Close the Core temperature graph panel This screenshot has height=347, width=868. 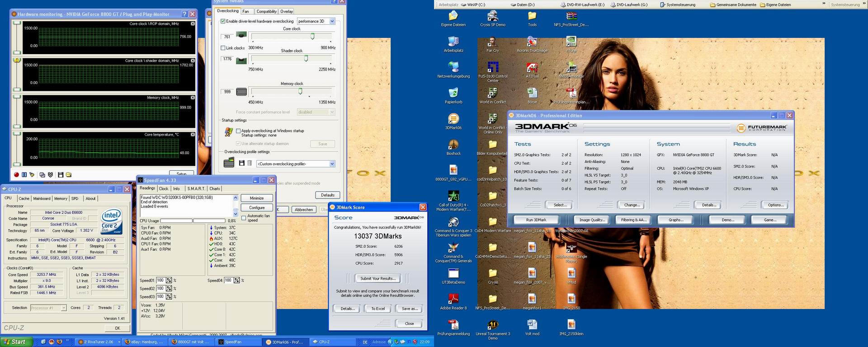click(193, 135)
